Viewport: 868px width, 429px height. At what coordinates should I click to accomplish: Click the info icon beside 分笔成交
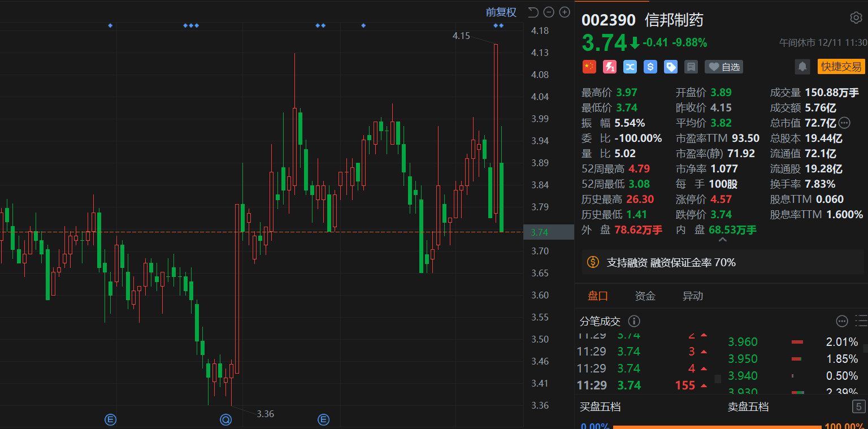click(x=634, y=321)
